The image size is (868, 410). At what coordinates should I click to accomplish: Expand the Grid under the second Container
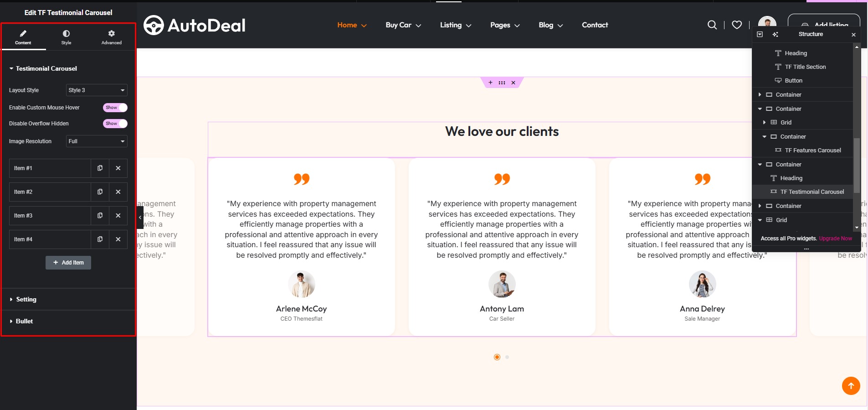click(764, 123)
